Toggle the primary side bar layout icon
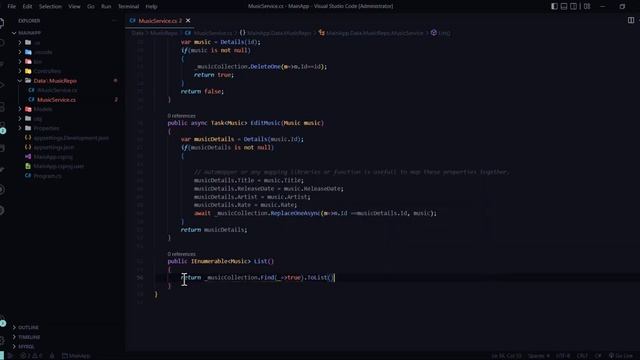 [554, 6]
